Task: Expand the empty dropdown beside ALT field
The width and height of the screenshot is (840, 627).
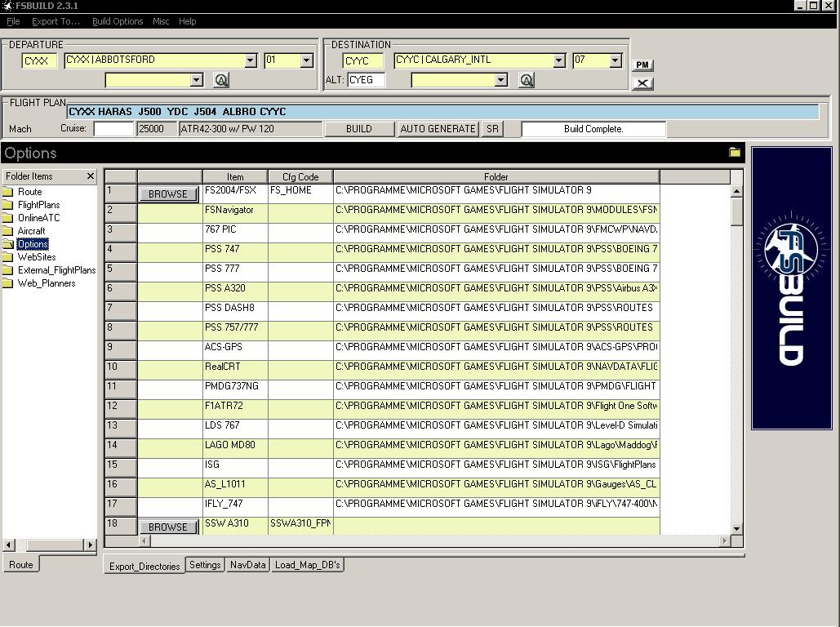Action: coord(501,80)
